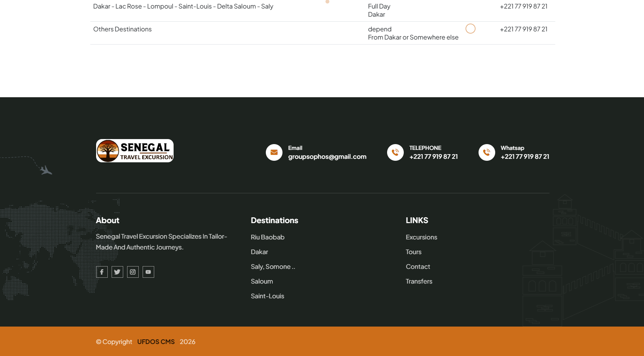The image size is (644, 356).
Task: Open the Saloum destination link
Action: tap(262, 281)
